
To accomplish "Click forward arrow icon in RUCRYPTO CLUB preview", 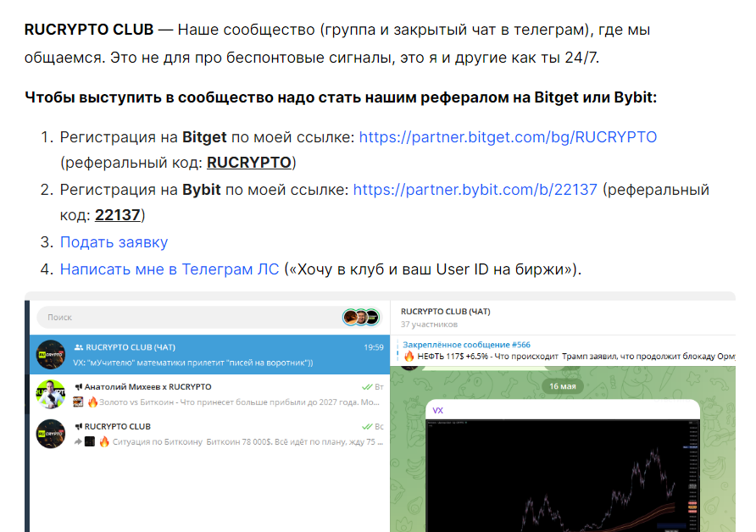I will coord(78,441).
